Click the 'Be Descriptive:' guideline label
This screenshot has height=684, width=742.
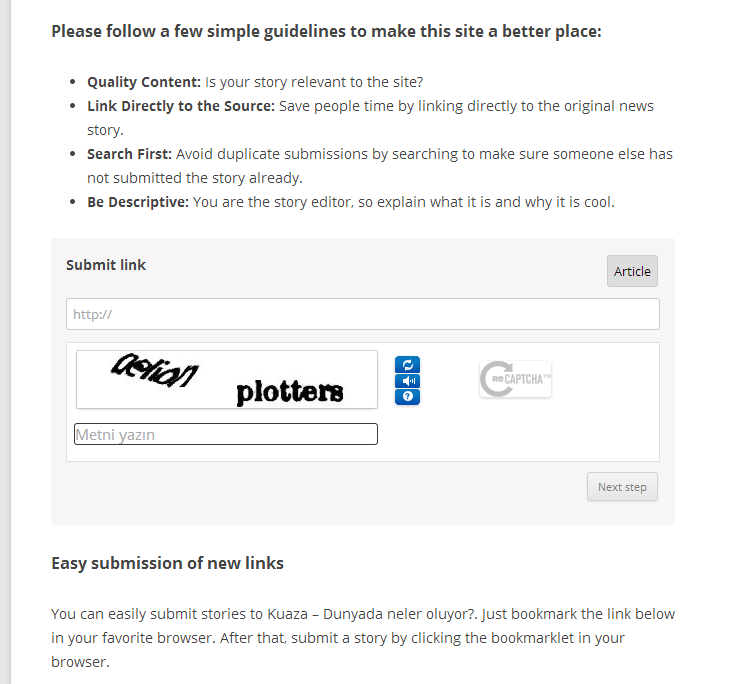point(138,202)
